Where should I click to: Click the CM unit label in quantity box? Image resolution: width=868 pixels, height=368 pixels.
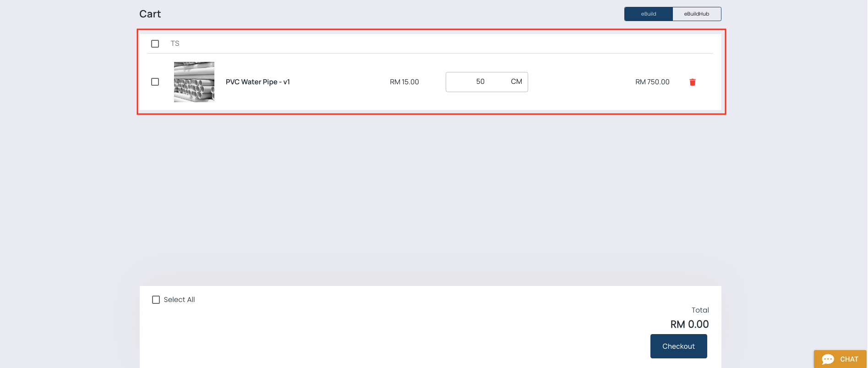pos(516,82)
